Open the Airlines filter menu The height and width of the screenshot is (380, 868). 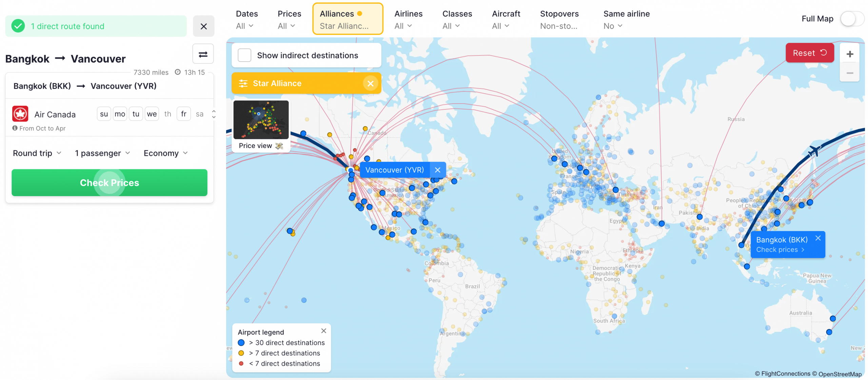[408, 19]
